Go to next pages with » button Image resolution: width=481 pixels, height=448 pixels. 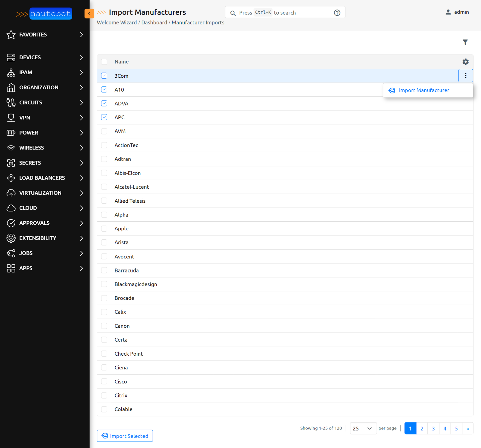tap(467, 428)
